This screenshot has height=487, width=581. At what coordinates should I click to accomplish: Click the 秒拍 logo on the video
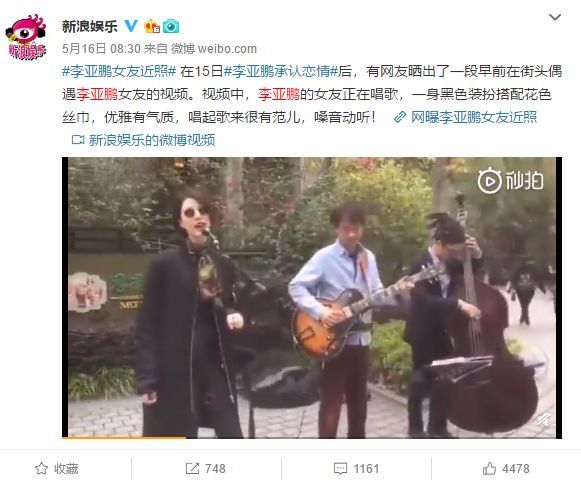(511, 181)
